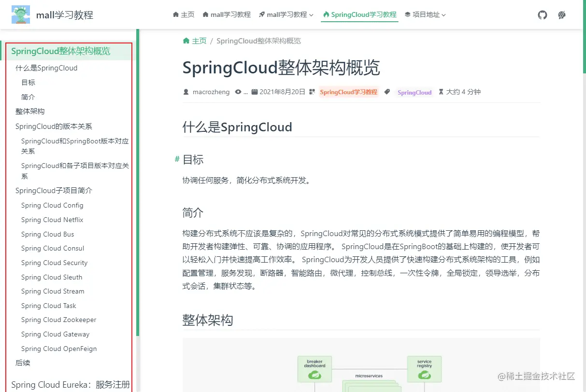Open SpringCloud子项目简介 sidebar entry
The height and width of the screenshot is (392, 586).
click(x=54, y=191)
